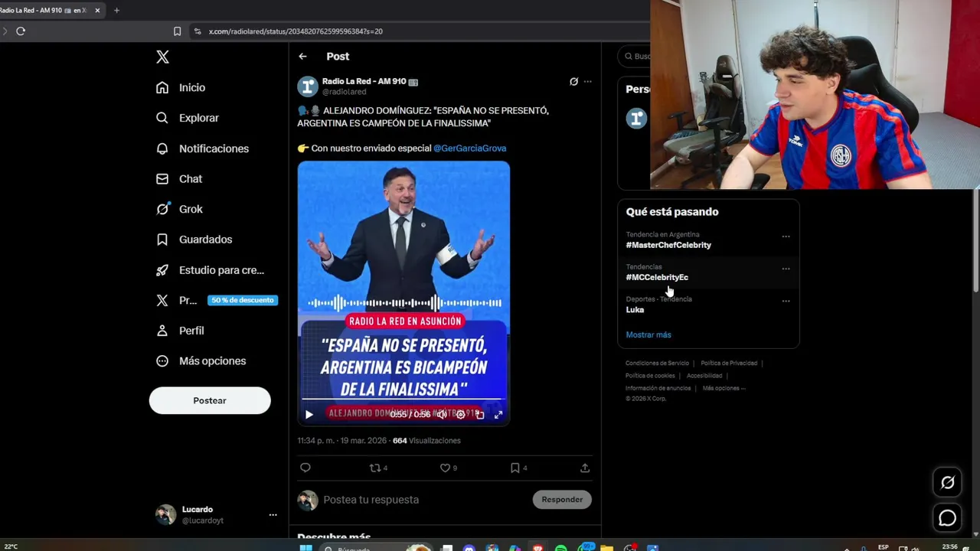Image resolution: width=980 pixels, height=551 pixels.
Task: Click the Premium X icon in the sidebar
Action: click(x=162, y=300)
